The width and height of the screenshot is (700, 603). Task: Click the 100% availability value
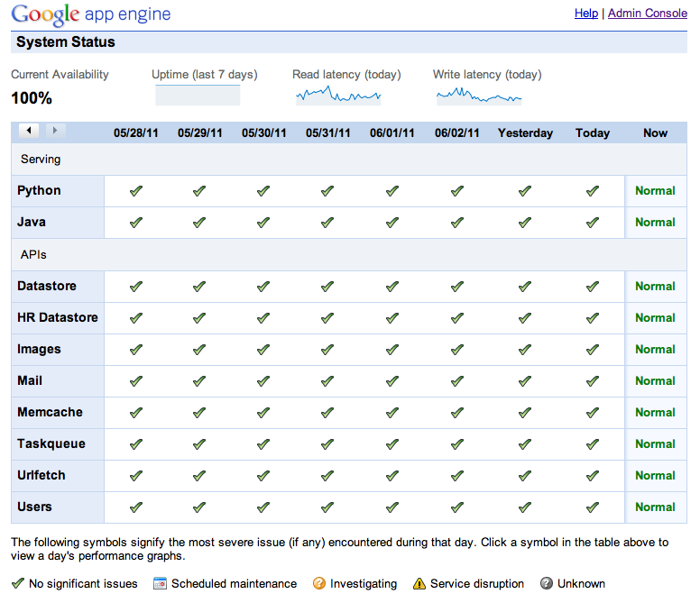(32, 98)
